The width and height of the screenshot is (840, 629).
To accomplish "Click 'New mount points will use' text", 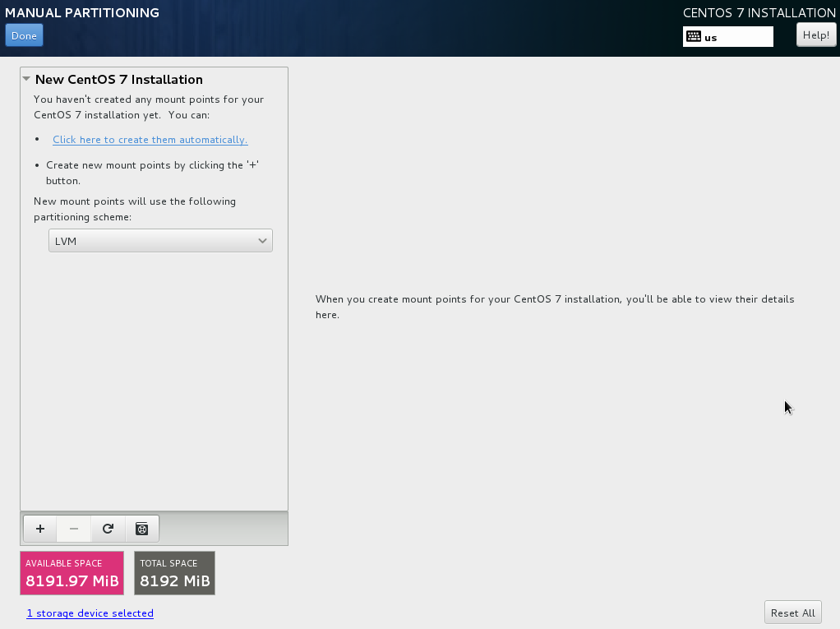I will tap(135, 209).
